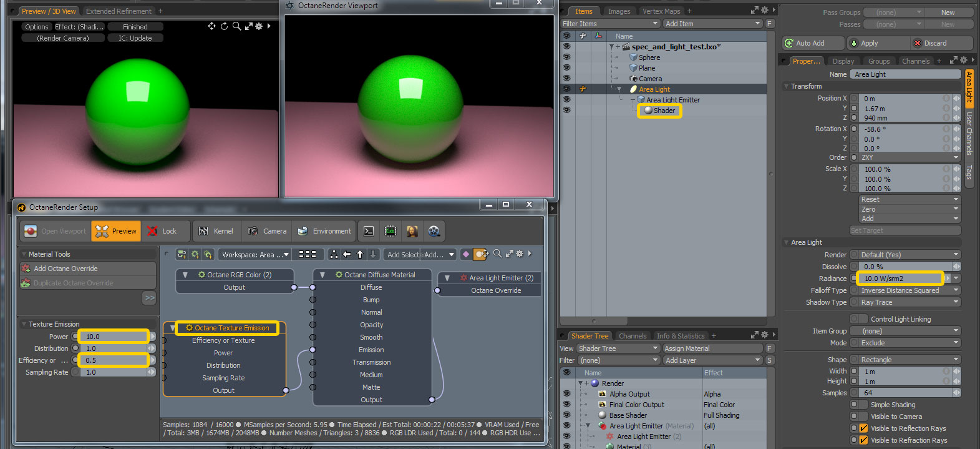Click the pan arrows icon in Preview toolbar

[212, 26]
